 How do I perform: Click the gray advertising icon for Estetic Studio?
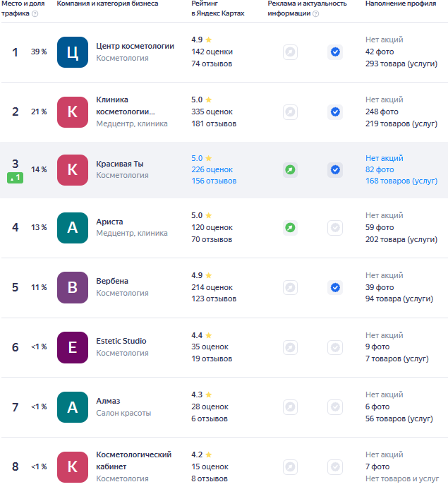290,347
